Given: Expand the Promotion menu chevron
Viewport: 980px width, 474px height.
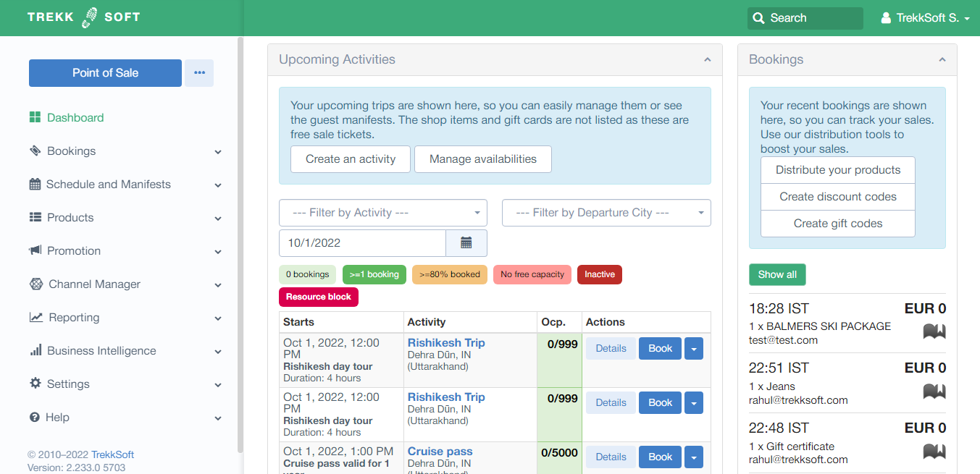Looking at the screenshot, I should click(x=218, y=252).
